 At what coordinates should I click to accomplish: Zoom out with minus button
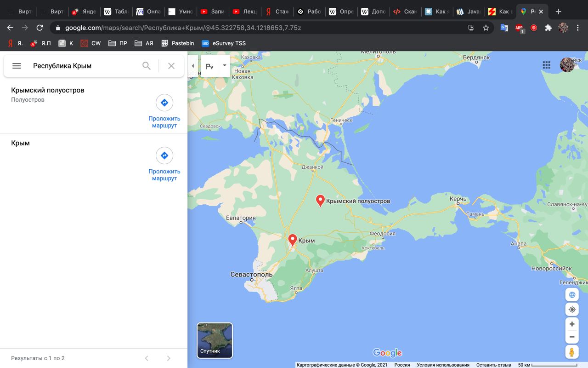(572, 337)
